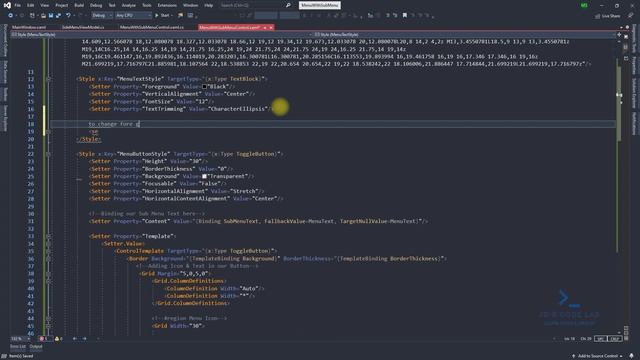Click the Undo toolbar icon
640x360 pixels.
coord(68,16)
